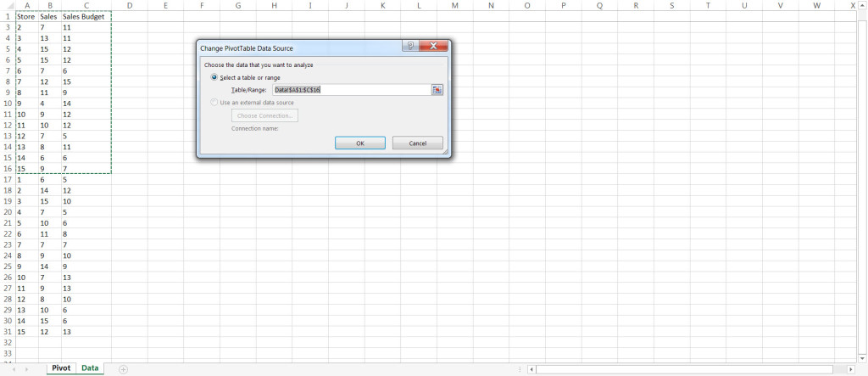868x376 pixels.
Task: Click Sales Budget value 8 in row 22
Action: 86,234
